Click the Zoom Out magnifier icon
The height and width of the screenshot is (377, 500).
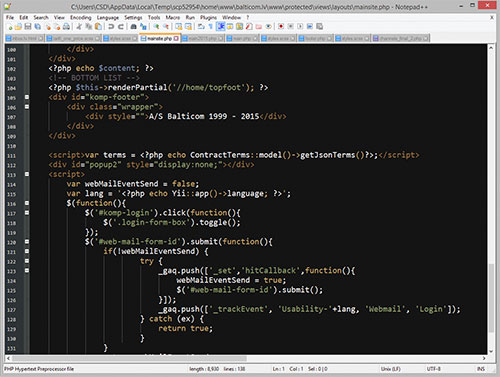coord(166,27)
